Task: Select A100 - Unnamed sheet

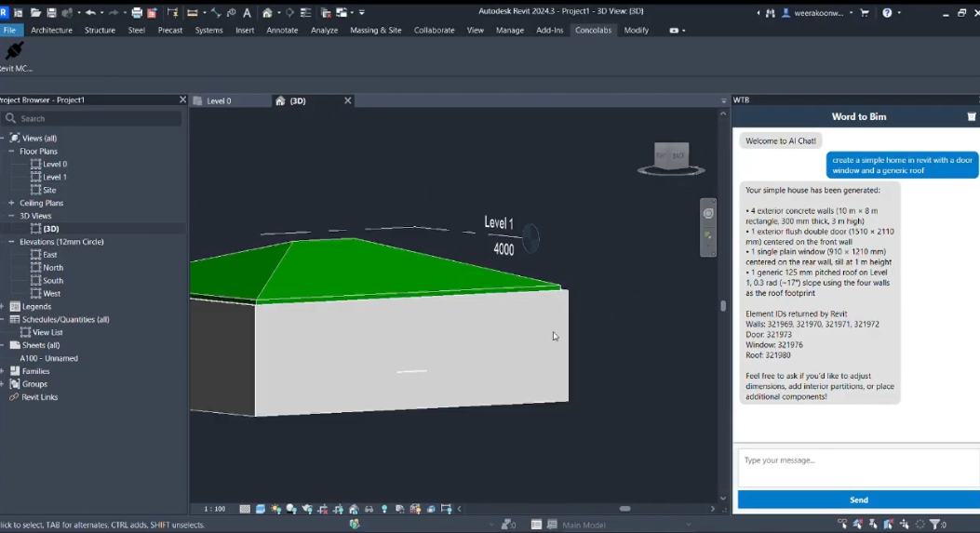Action: tap(48, 358)
